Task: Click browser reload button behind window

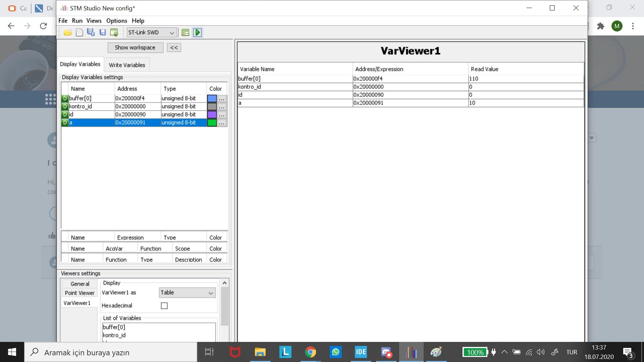Action: [x=43, y=26]
